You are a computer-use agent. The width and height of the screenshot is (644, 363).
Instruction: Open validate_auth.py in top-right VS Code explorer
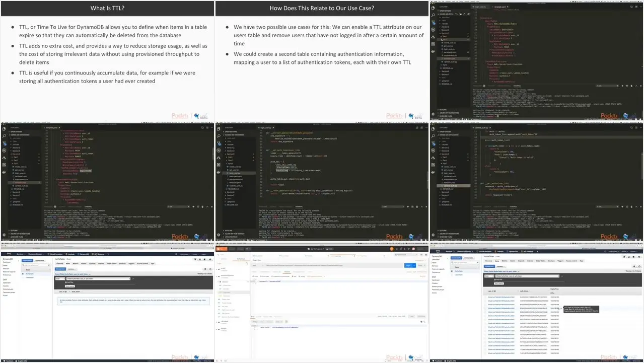click(x=450, y=62)
